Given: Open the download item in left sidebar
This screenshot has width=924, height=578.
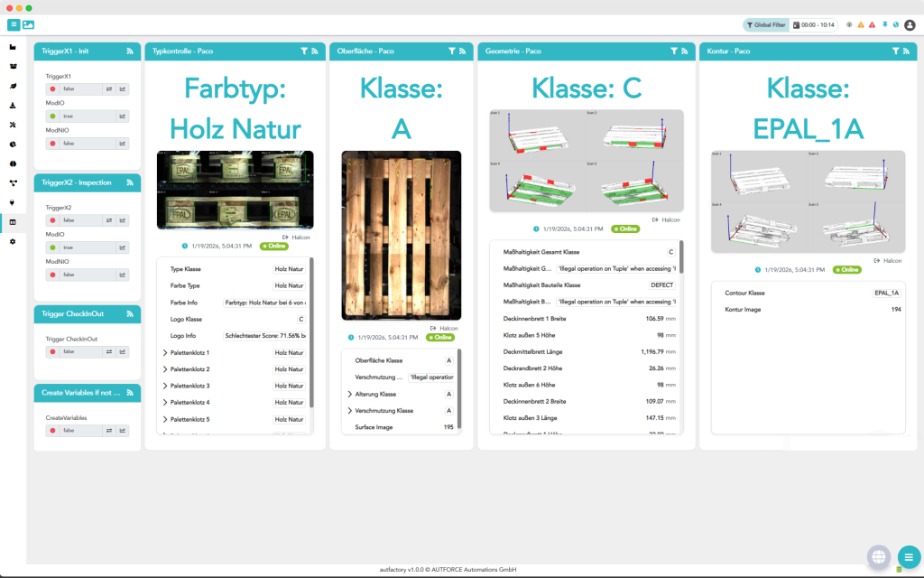Looking at the screenshot, I should pyautogui.click(x=13, y=105).
